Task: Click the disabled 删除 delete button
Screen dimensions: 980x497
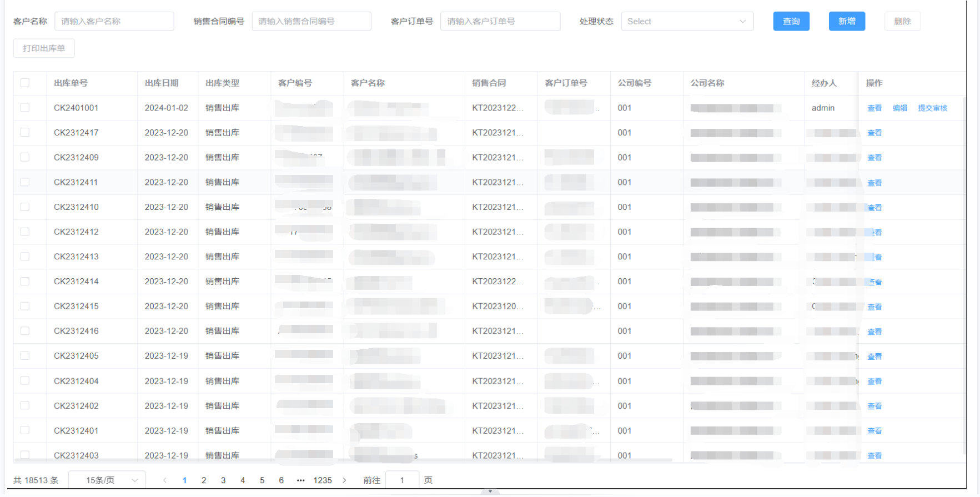Action: (902, 21)
